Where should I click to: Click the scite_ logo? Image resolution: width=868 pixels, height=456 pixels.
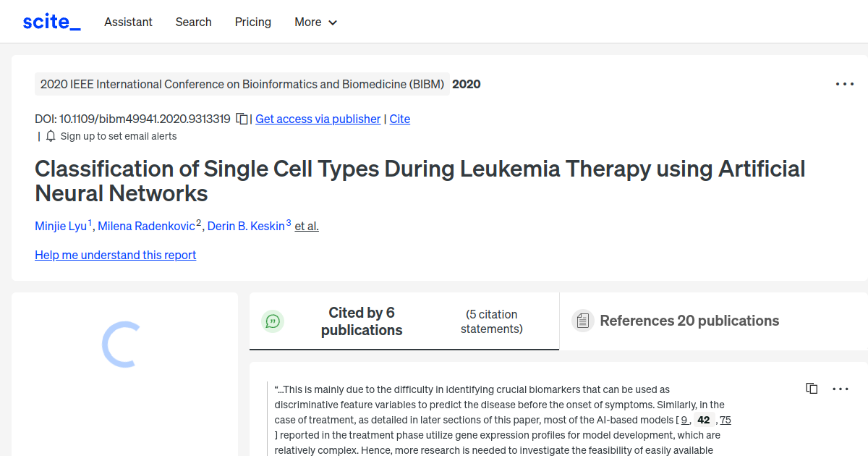click(51, 21)
